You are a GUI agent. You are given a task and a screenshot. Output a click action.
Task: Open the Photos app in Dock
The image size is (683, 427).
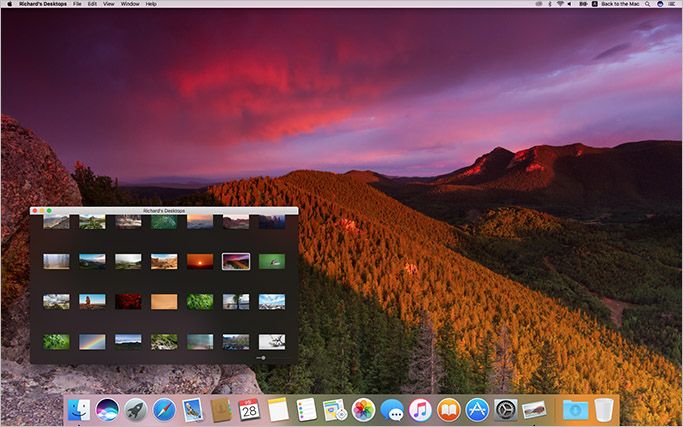click(363, 410)
